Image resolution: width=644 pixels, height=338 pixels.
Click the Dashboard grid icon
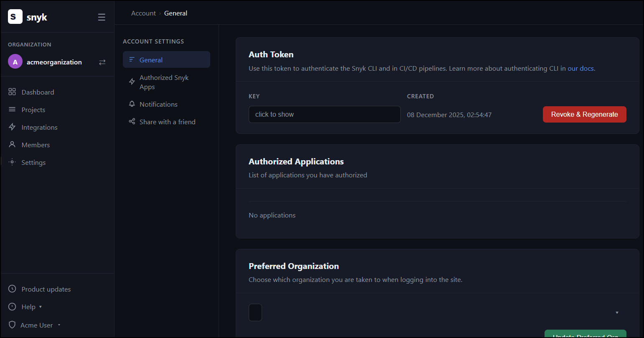point(12,92)
